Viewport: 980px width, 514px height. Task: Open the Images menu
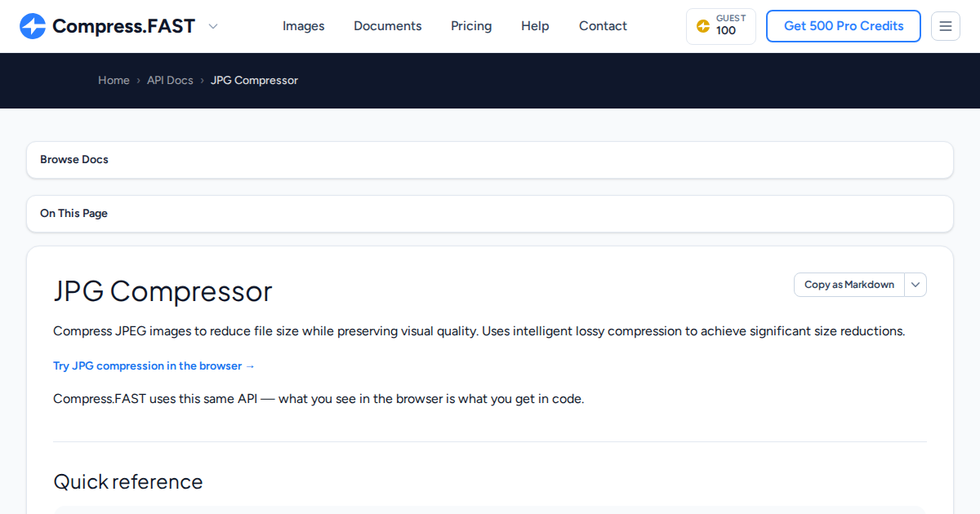pyautogui.click(x=304, y=26)
